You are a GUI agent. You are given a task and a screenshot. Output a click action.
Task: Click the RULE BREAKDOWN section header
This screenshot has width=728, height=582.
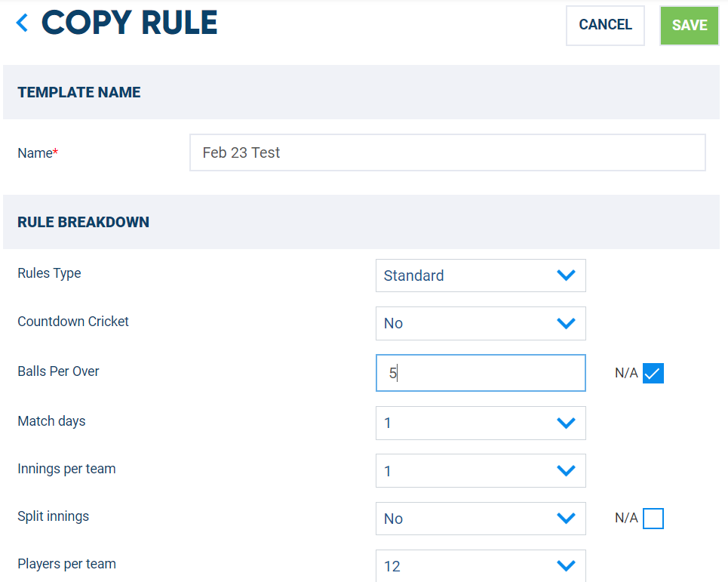pos(83,222)
